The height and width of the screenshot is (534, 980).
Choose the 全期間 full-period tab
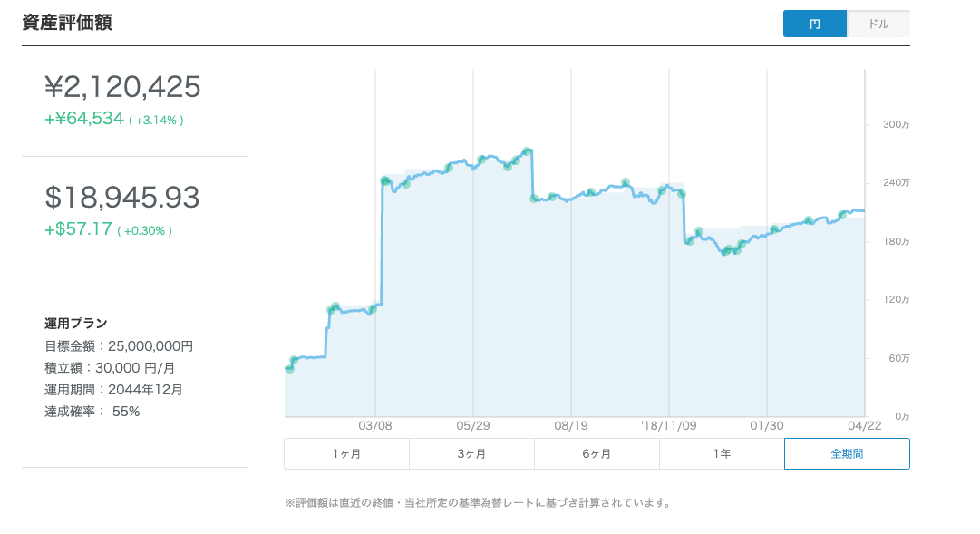click(x=847, y=453)
